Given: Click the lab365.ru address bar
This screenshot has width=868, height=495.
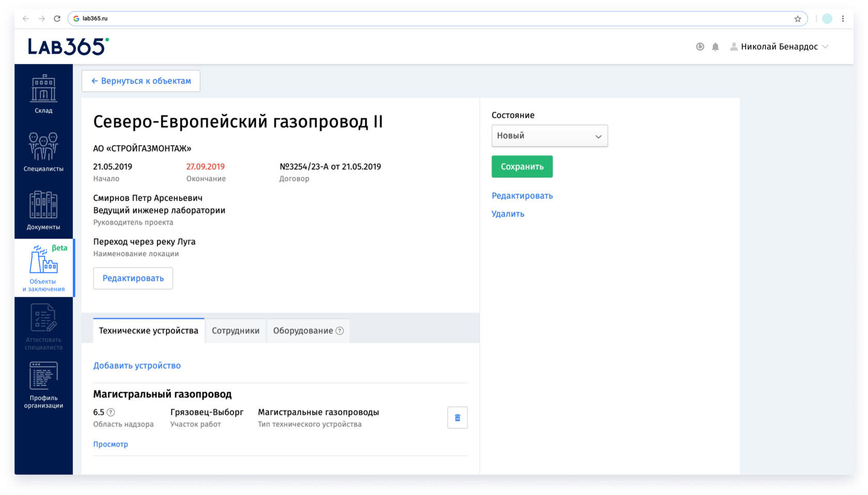Looking at the screenshot, I should [437, 19].
